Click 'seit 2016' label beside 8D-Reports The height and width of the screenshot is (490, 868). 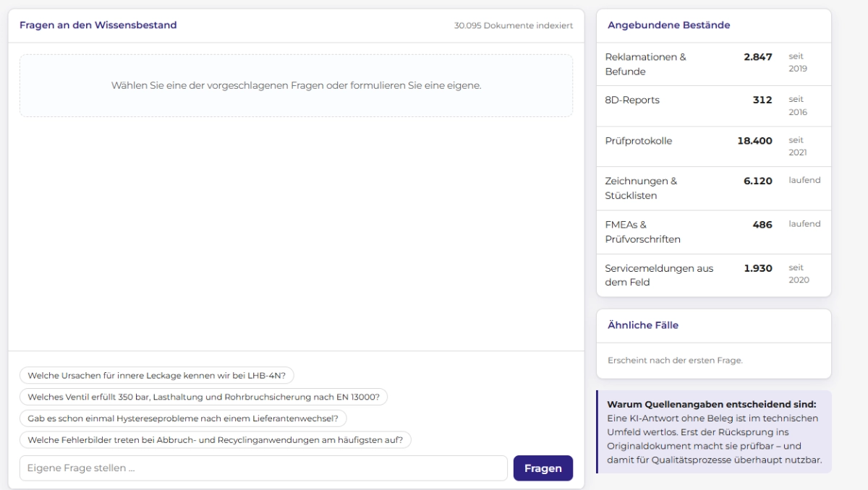pyautogui.click(x=798, y=106)
